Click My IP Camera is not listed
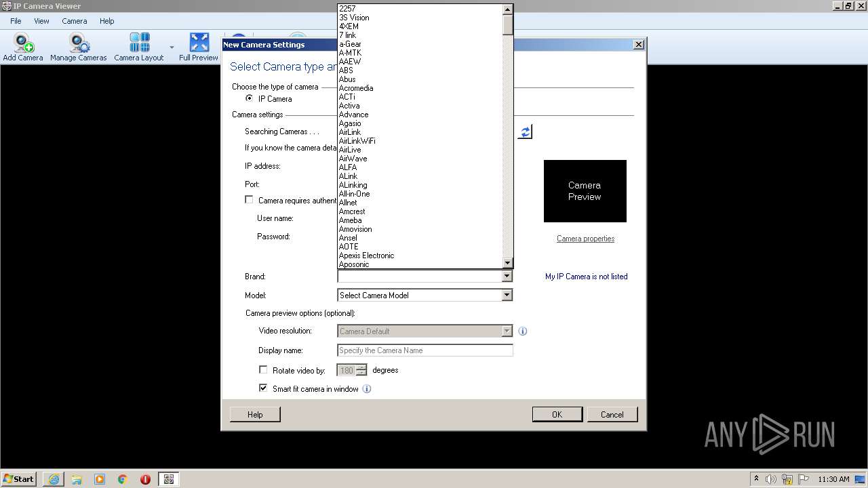Image resolution: width=868 pixels, height=488 pixels. coord(587,277)
